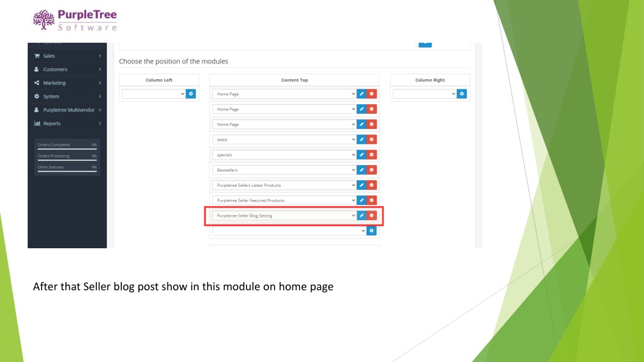This screenshot has height=362, width=644.
Task: Click the Purpletree Multivendor user icon
Action: tap(36, 110)
